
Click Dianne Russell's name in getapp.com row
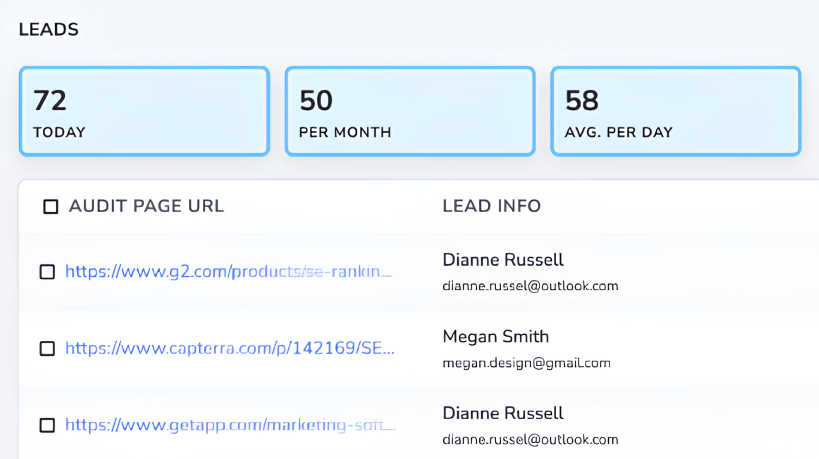(503, 413)
